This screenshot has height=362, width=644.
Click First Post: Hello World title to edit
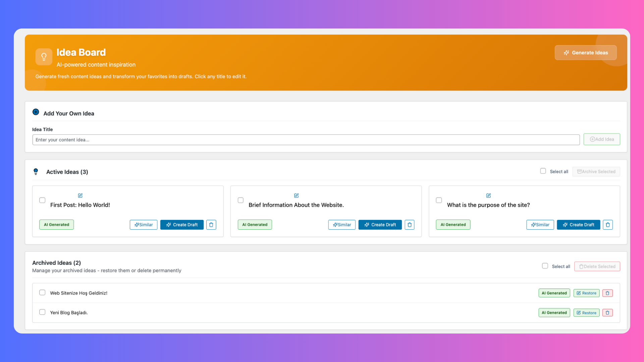(x=80, y=205)
